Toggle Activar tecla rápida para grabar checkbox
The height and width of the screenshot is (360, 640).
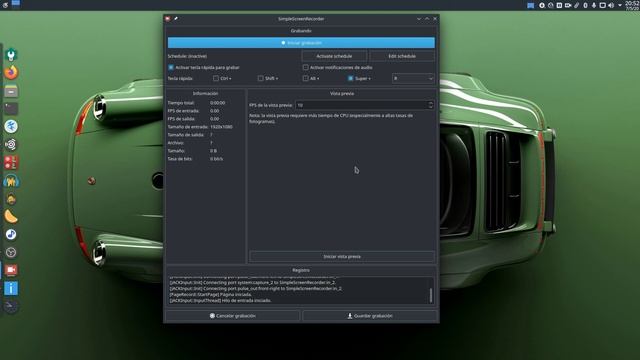[x=171, y=67]
